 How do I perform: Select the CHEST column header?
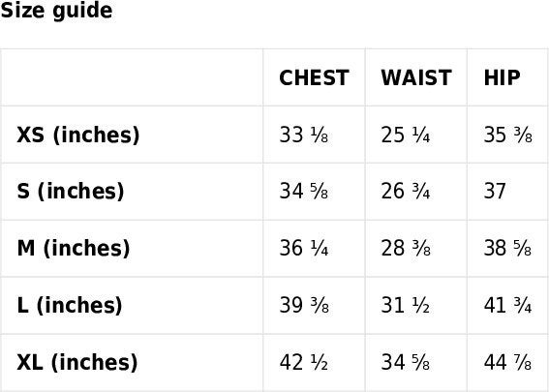(314, 77)
